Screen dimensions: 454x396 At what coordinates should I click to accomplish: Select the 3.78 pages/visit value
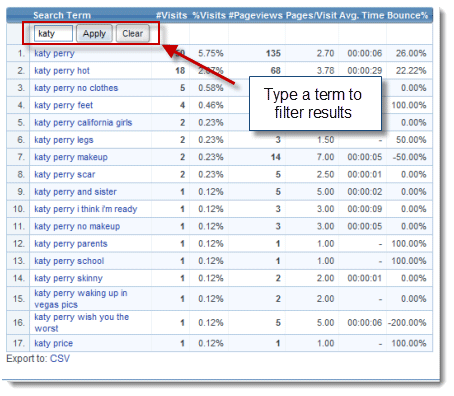pos(325,71)
